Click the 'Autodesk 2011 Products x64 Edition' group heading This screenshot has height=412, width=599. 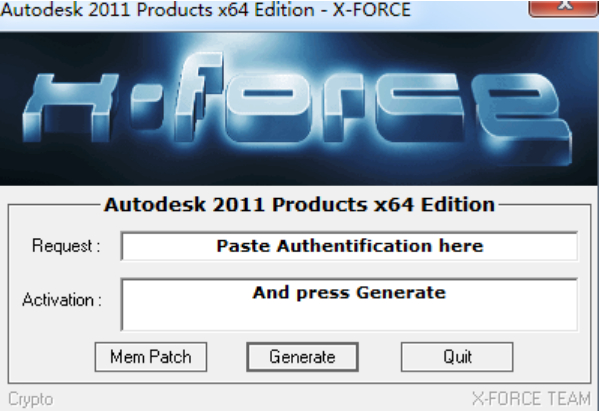pos(300,204)
